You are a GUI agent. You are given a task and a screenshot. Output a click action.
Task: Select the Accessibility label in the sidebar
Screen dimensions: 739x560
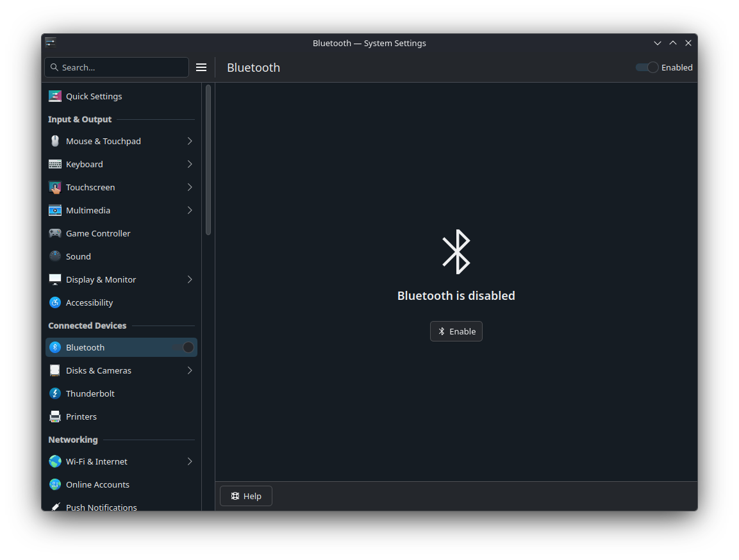(90, 303)
